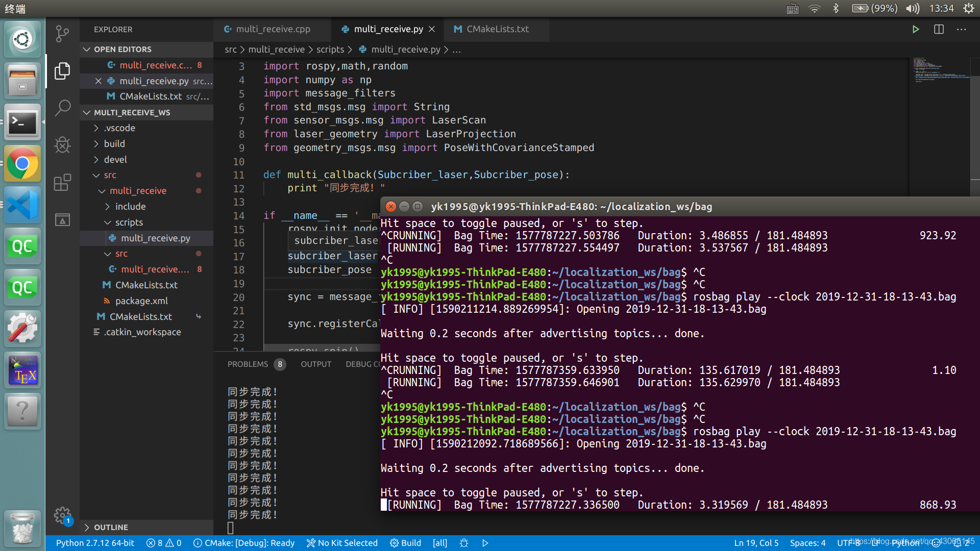The height and width of the screenshot is (551, 980).
Task: Click Python 2.7.12 64-bit interpreter selector
Action: coord(95,543)
